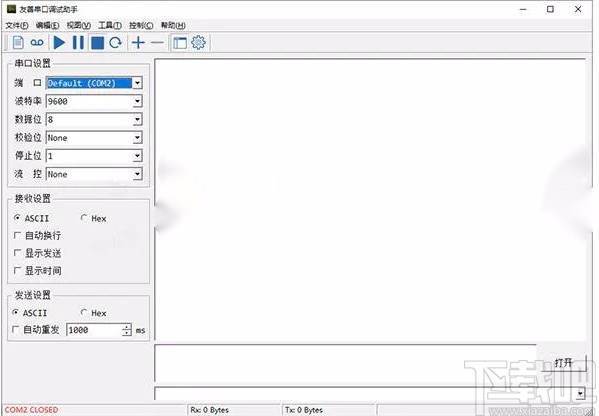Open settings via the gear icon

[x=198, y=42]
